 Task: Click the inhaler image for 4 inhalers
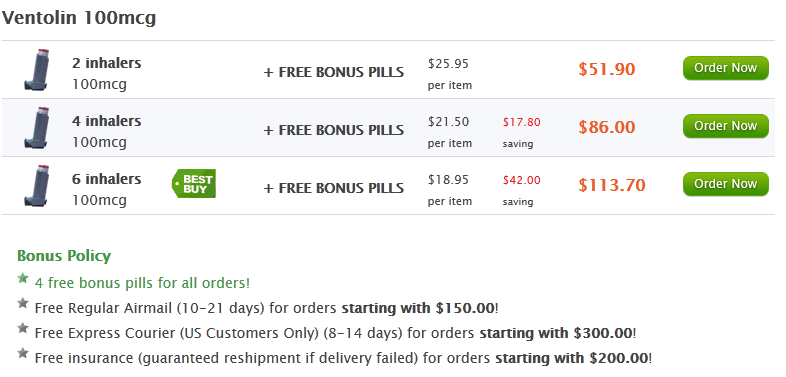click(37, 128)
